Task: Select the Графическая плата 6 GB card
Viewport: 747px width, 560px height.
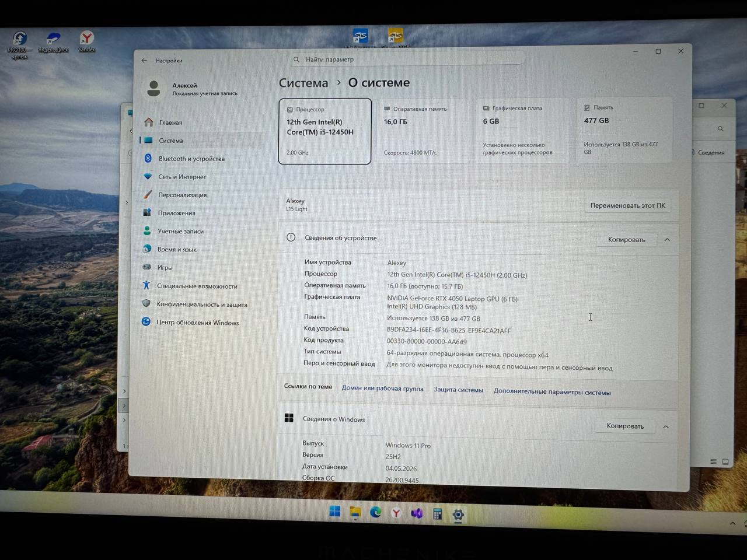Action: pos(522,130)
